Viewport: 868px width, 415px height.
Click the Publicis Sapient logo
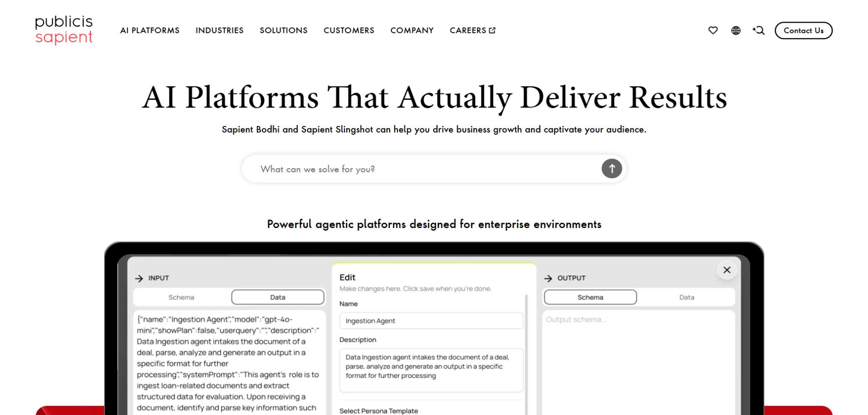coord(64,30)
